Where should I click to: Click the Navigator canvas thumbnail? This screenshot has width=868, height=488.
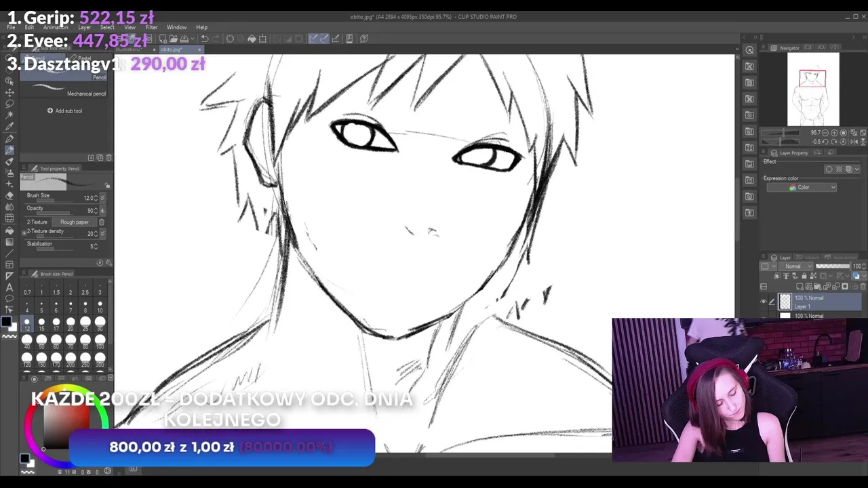pyautogui.click(x=813, y=89)
